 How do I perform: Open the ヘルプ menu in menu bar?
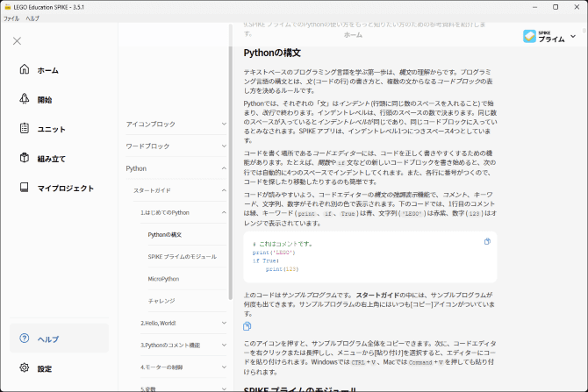(x=32, y=18)
